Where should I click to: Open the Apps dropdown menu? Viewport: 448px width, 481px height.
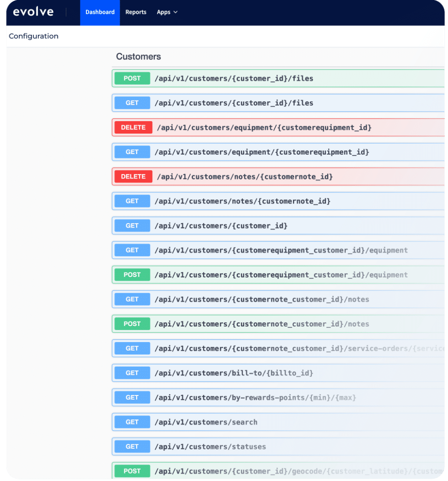[x=167, y=12]
